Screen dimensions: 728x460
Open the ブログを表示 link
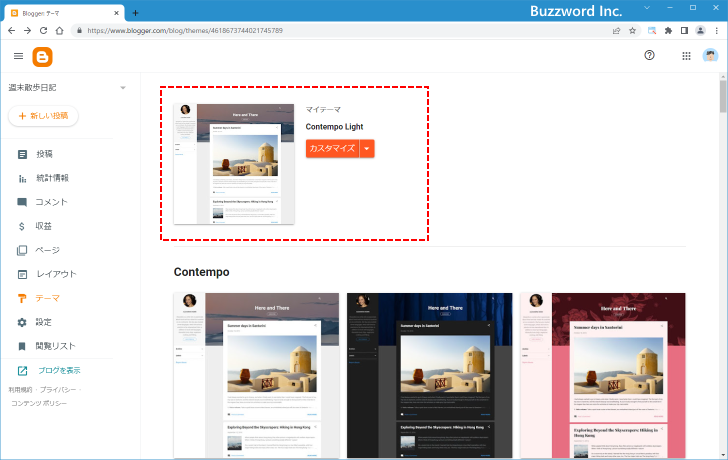[59, 370]
